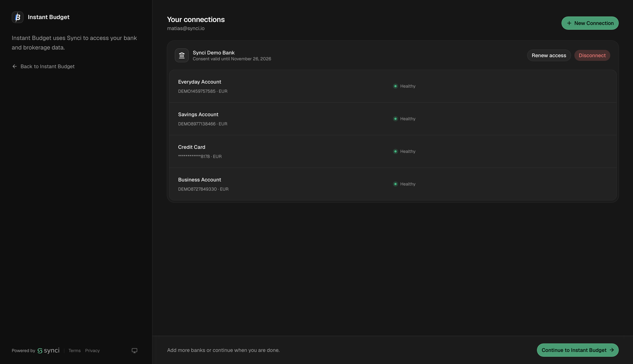Click account number DEMO1459757585 · EUR
Image resolution: width=633 pixels, height=364 pixels.
click(203, 91)
